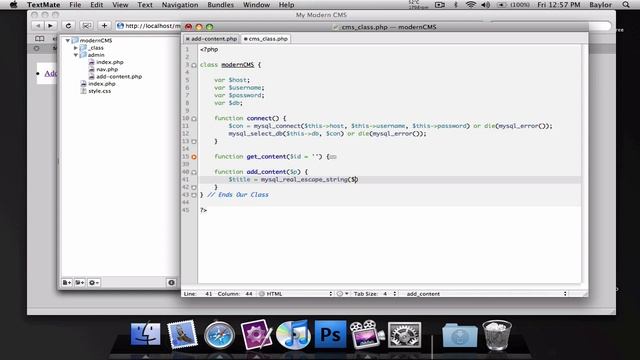Open Safari in the Dock
The width and height of the screenshot is (640, 360).
click(219, 335)
